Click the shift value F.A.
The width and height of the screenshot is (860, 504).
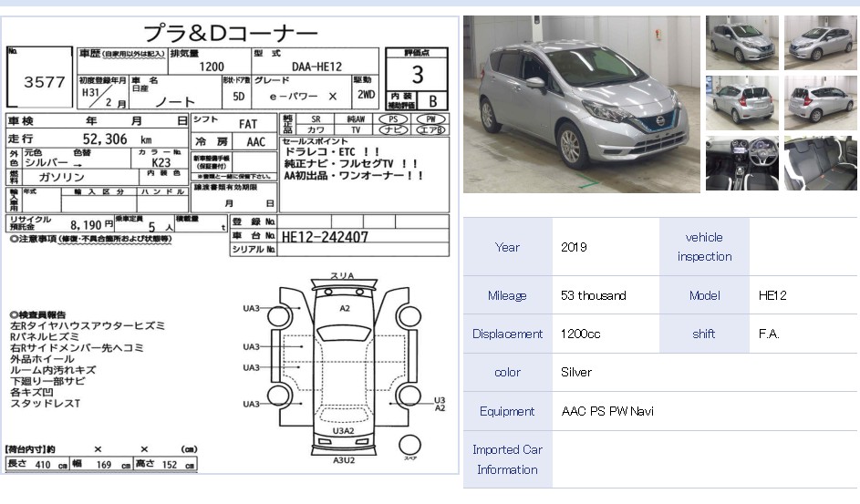pyautogui.click(x=769, y=334)
